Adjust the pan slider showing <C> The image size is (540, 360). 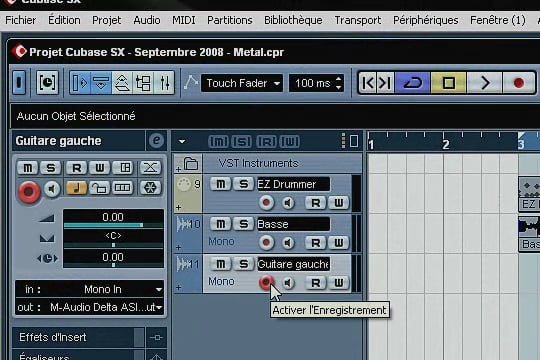113,238
